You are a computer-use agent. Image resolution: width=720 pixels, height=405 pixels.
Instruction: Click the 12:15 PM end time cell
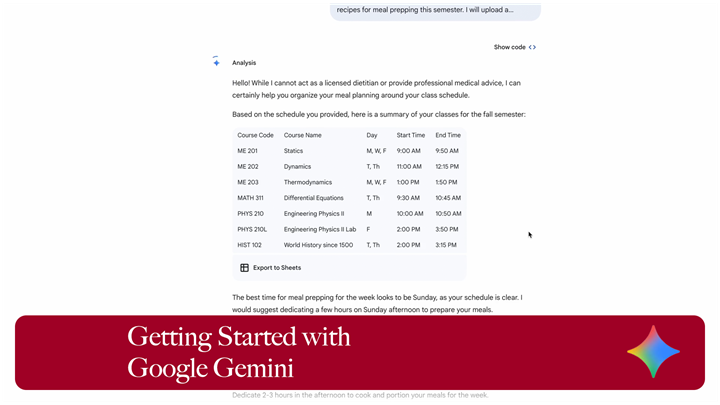[x=447, y=167]
